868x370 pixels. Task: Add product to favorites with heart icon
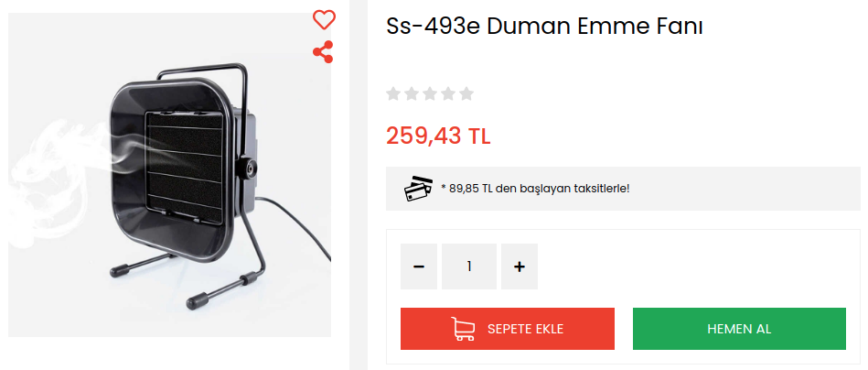click(x=324, y=20)
